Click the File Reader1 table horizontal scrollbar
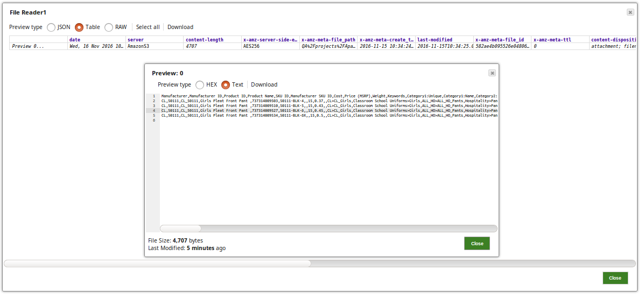 (x=320, y=264)
